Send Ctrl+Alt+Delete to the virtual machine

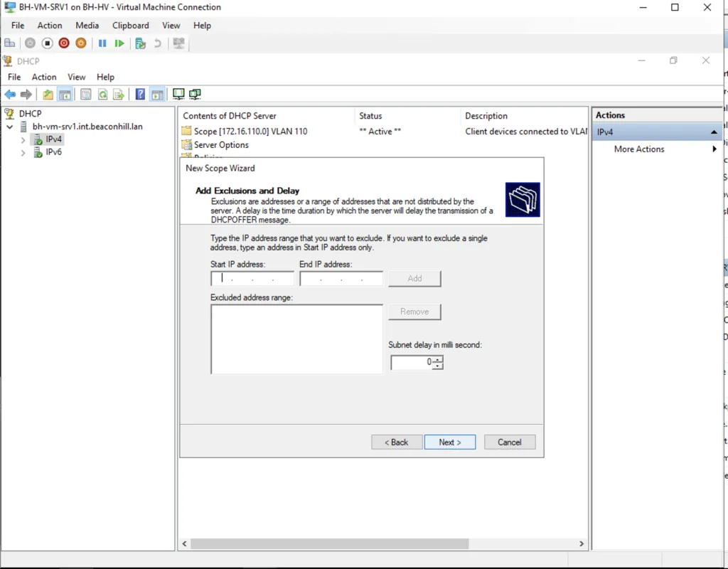(10, 43)
